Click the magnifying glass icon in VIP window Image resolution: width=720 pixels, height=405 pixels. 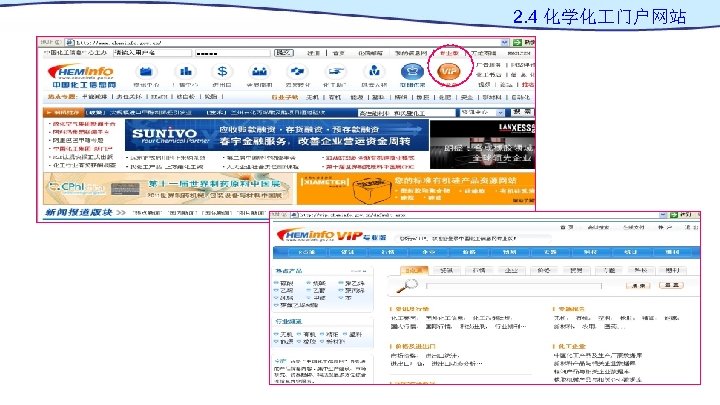click(406, 286)
